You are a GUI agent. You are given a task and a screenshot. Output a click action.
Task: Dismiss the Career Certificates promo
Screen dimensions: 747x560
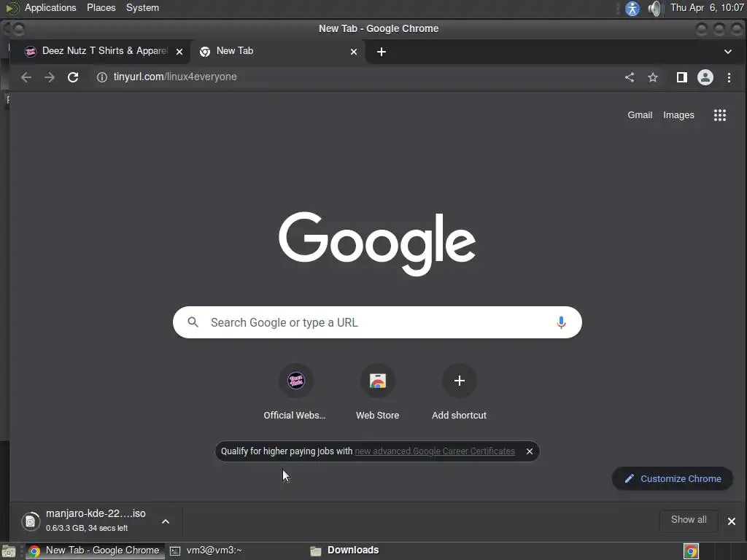tap(530, 451)
